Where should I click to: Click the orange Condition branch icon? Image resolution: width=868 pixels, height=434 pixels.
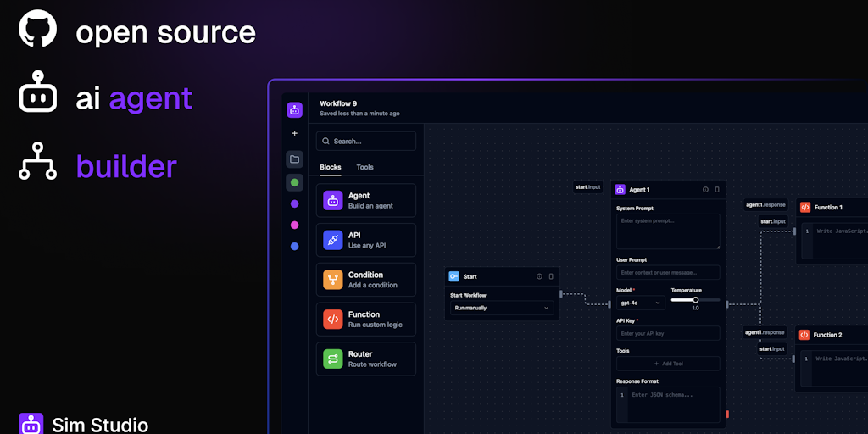pos(332,280)
